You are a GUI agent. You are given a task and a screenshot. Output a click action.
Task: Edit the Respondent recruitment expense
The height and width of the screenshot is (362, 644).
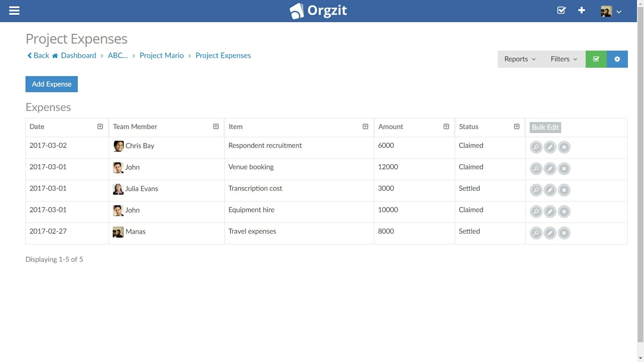(550, 147)
